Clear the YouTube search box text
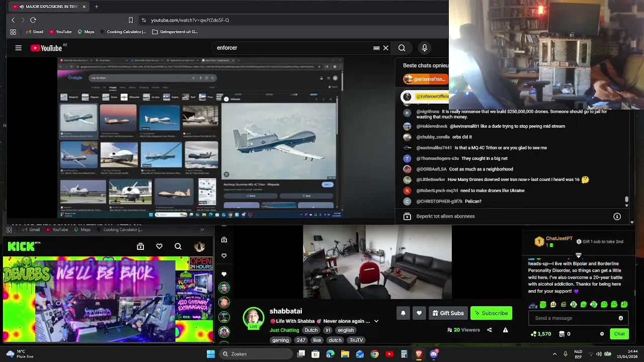Screen dimensions: 644x362 pyautogui.click(x=386, y=48)
